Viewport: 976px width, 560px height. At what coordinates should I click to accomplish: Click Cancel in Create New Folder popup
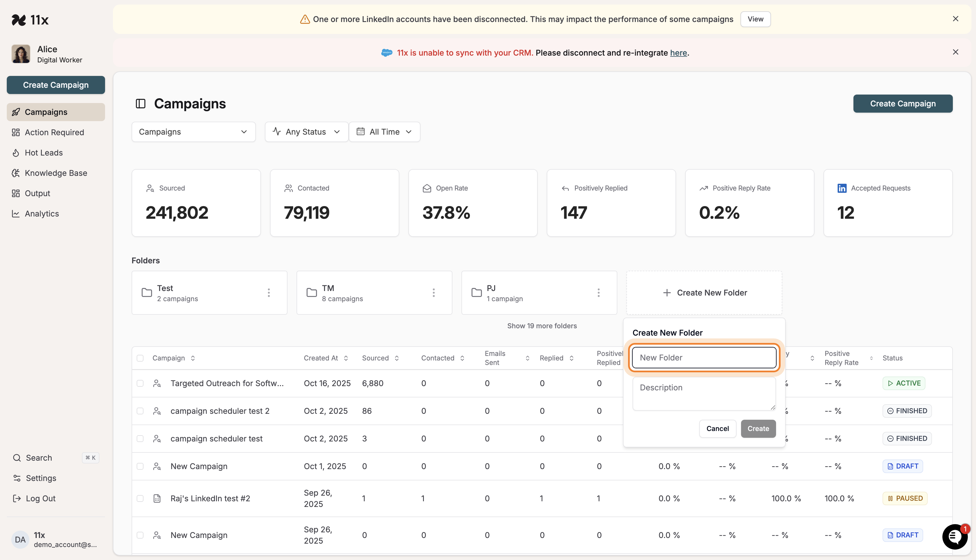[x=717, y=428]
